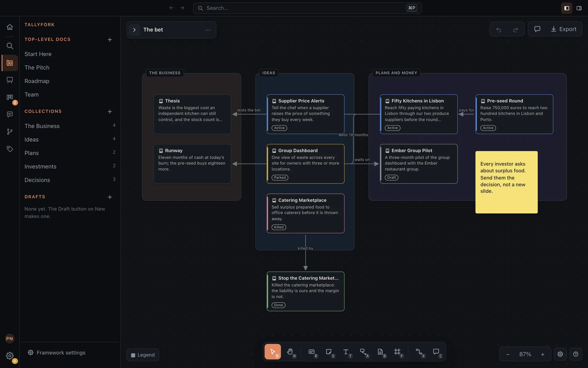Open the whiteboard presentation rail icon

pos(10,80)
